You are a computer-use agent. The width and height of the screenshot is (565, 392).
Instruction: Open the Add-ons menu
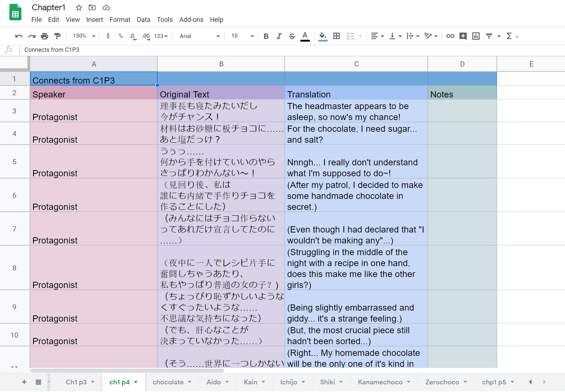191,20
